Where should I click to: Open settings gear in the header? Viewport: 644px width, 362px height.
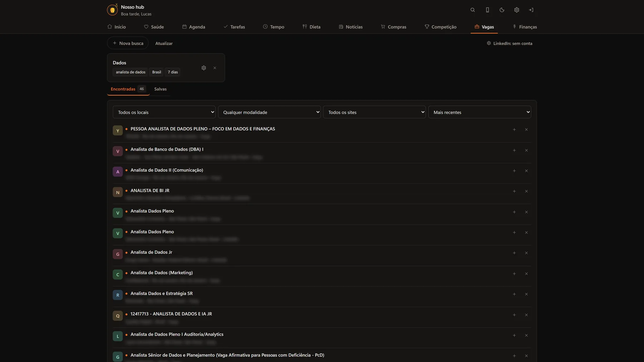[517, 10]
